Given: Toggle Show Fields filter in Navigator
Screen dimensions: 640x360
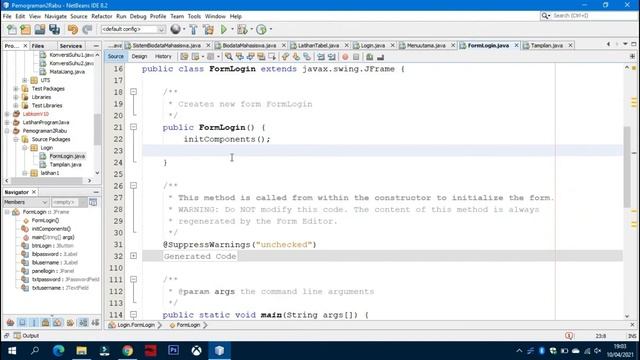Looking at the screenshot, I should tap(22, 322).
